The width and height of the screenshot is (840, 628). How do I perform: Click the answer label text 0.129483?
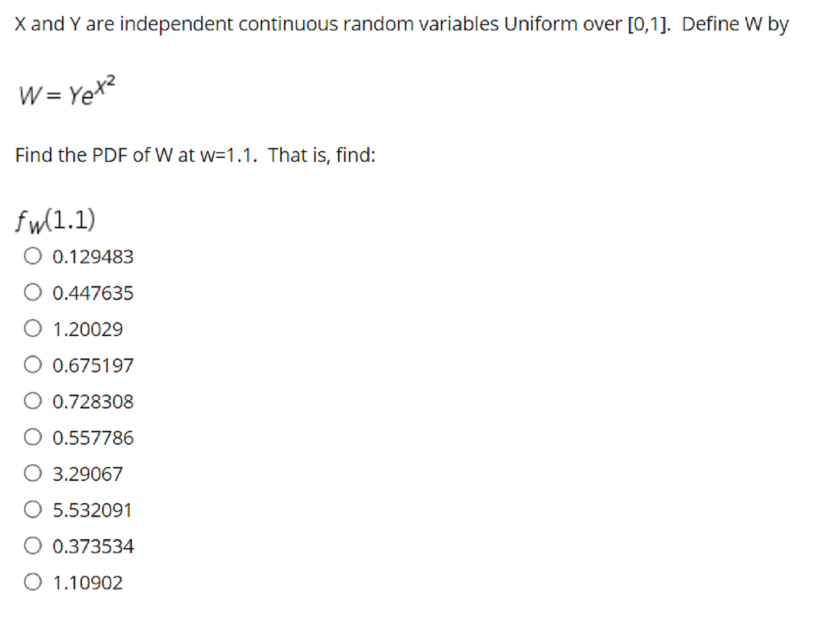(93, 256)
